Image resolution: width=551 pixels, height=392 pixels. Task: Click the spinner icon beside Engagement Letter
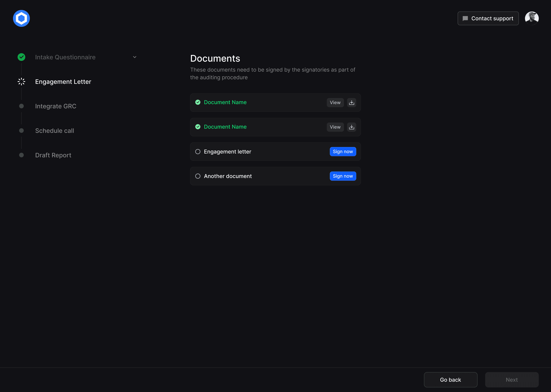(21, 82)
